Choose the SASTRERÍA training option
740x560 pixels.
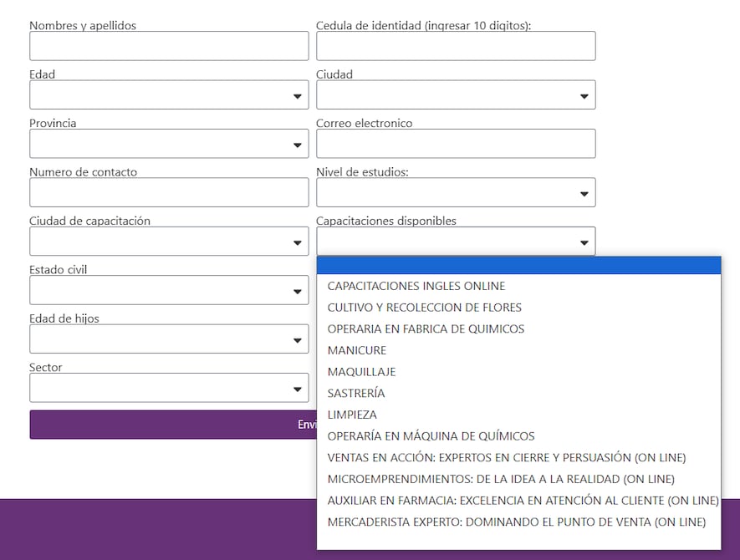click(x=356, y=393)
